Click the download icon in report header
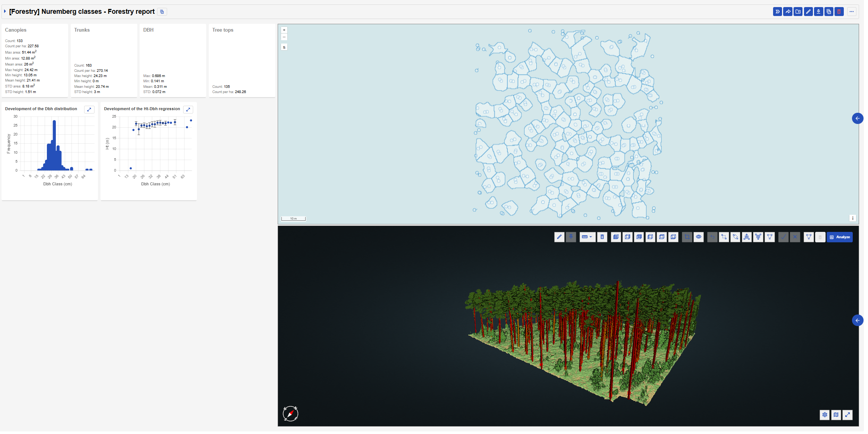Screen dimensions: 868x434 pyautogui.click(x=818, y=12)
